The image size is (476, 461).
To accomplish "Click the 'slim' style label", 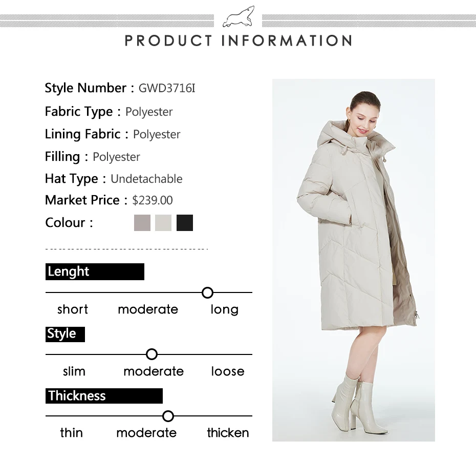I will (x=74, y=371).
